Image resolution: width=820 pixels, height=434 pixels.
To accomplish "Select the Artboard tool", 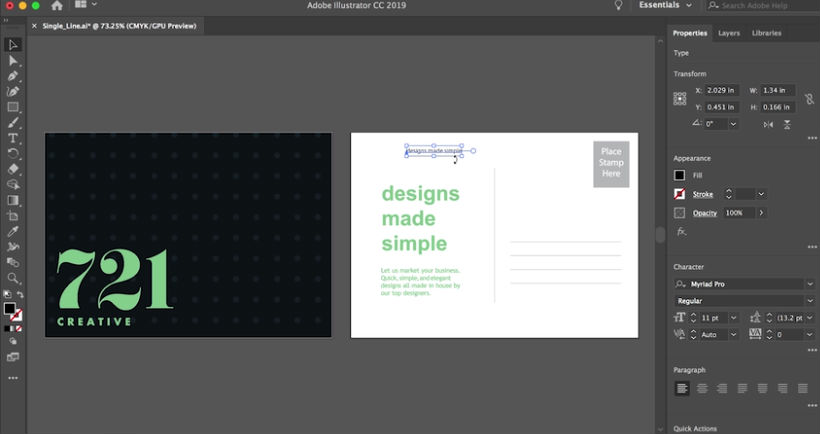I will [13, 215].
